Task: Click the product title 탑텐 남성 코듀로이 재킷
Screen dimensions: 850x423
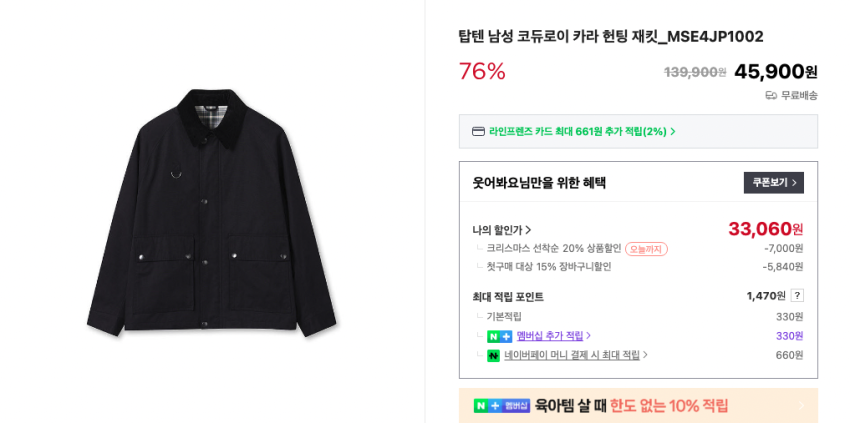Action: (610, 37)
